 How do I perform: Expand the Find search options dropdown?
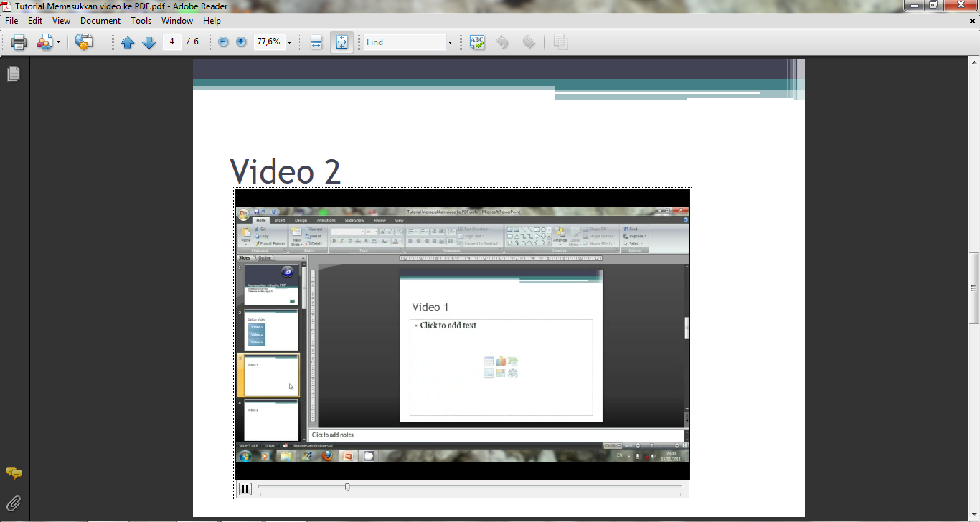[450, 42]
